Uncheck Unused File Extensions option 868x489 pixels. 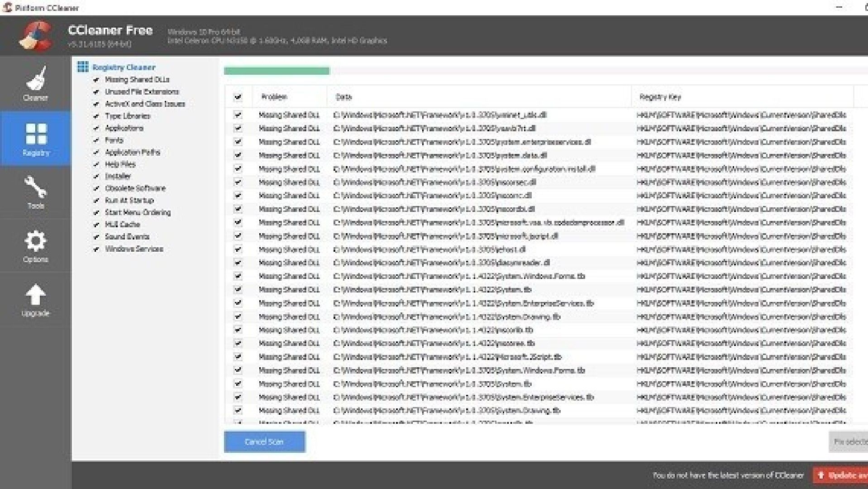point(96,92)
